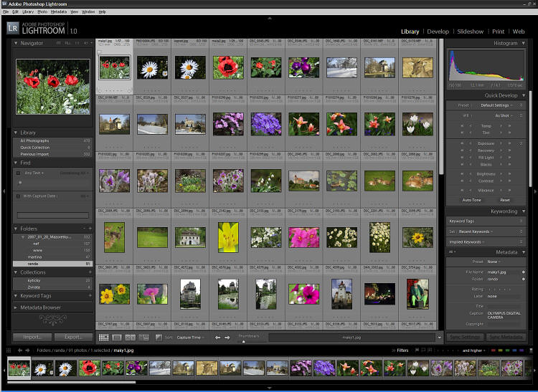Screen dimensions: 538x392
Task: Click the Import button
Action: tap(32, 337)
